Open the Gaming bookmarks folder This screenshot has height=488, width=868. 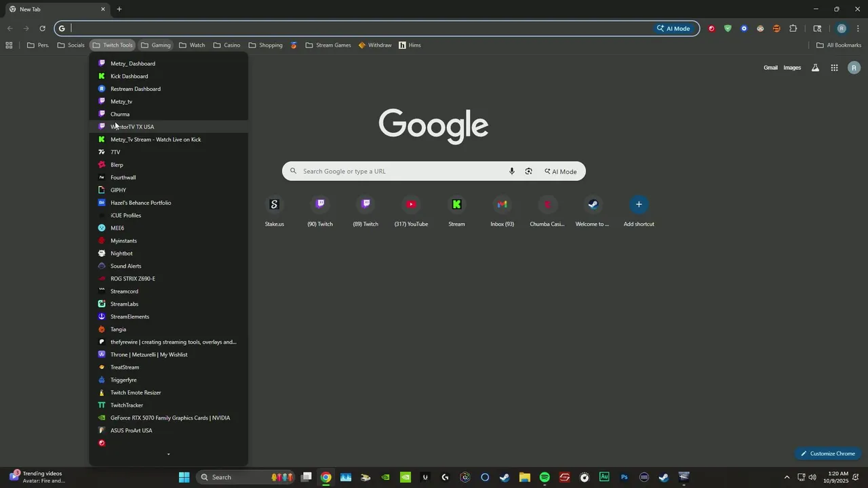[x=156, y=45]
